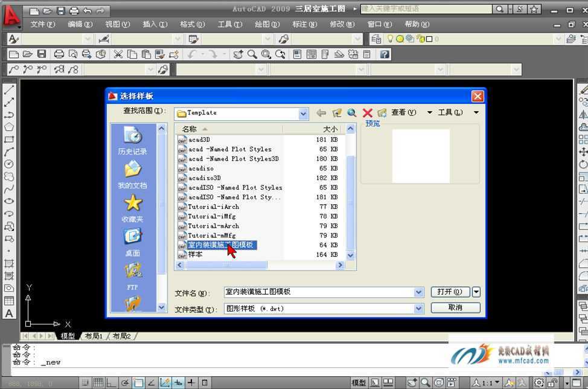Click the Search the Web icon
The image size is (588, 389).
coord(352,112)
